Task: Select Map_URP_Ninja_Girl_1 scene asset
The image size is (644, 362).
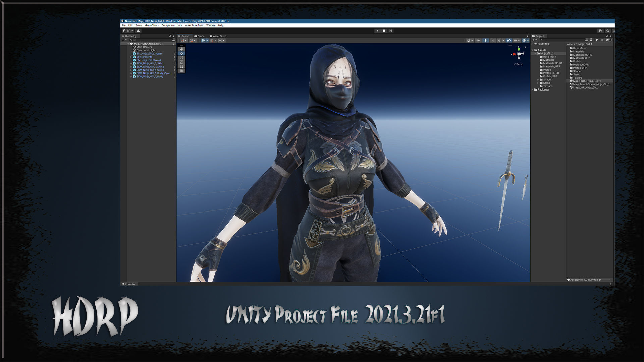Action: [x=586, y=88]
